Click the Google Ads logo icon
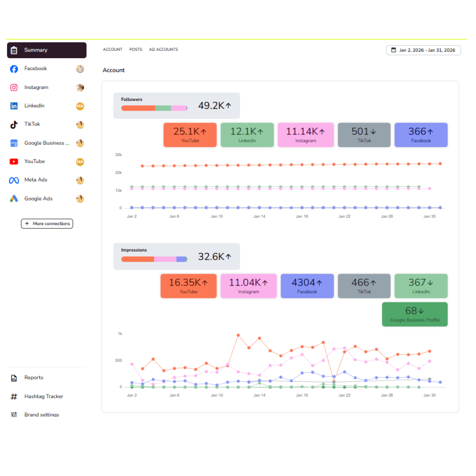This screenshot has width=476, height=476. pos(14,199)
